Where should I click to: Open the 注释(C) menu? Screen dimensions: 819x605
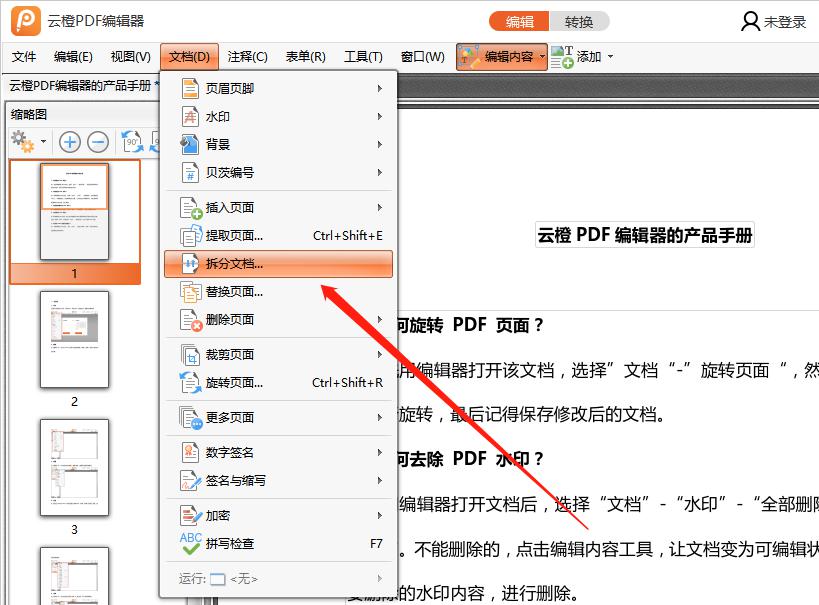248,56
